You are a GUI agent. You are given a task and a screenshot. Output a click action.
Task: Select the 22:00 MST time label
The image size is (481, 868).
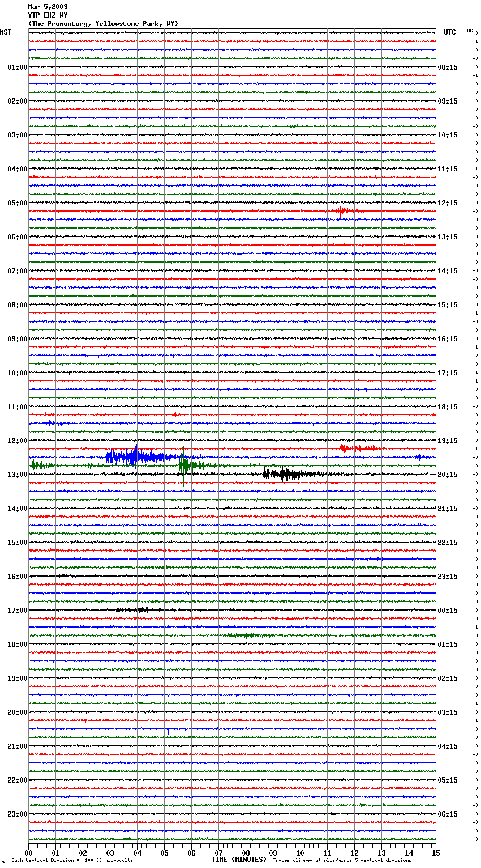(17, 780)
